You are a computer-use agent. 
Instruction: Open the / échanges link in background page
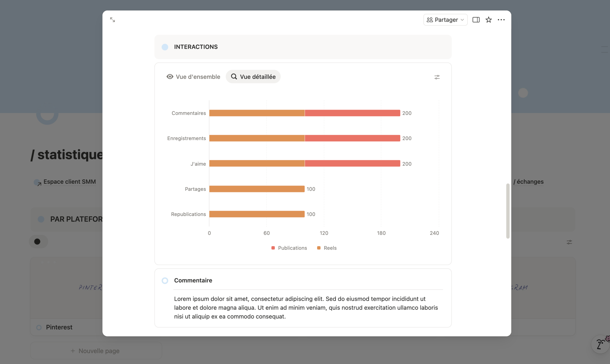coord(528,182)
